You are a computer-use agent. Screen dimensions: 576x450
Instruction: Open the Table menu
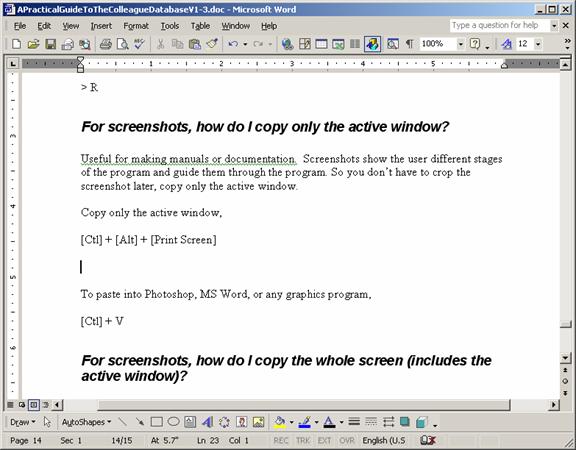coord(200,26)
